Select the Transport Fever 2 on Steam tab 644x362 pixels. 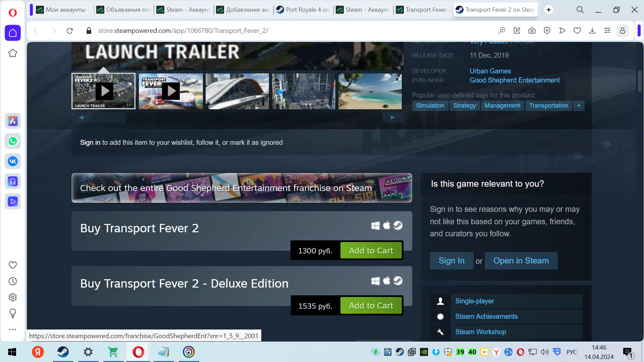coord(496,10)
